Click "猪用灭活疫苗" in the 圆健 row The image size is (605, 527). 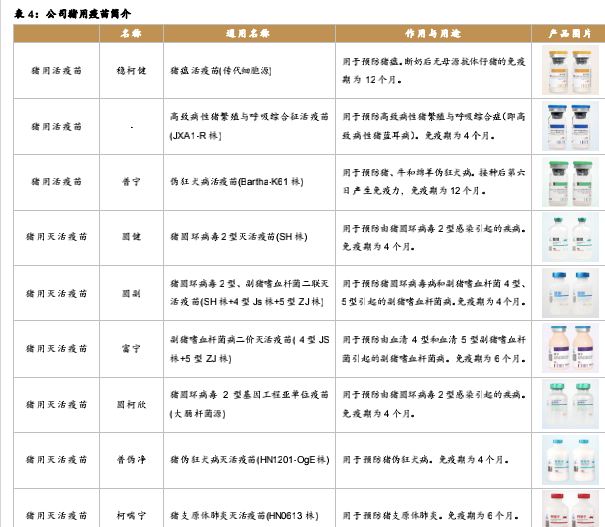point(56,236)
